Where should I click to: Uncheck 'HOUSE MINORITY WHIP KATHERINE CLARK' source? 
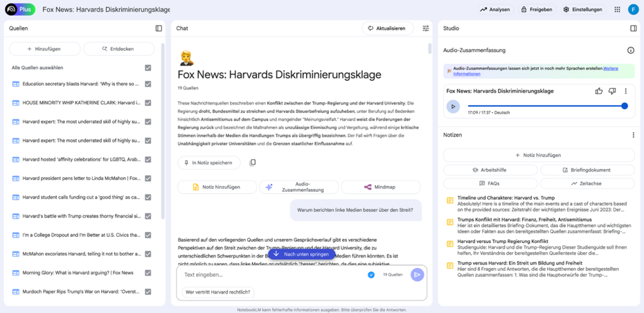tap(148, 102)
